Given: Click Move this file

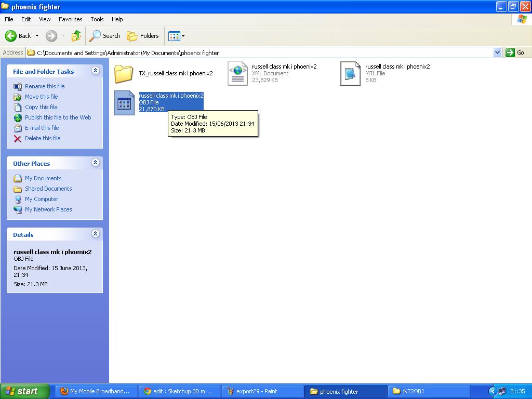Looking at the screenshot, I should point(42,97).
